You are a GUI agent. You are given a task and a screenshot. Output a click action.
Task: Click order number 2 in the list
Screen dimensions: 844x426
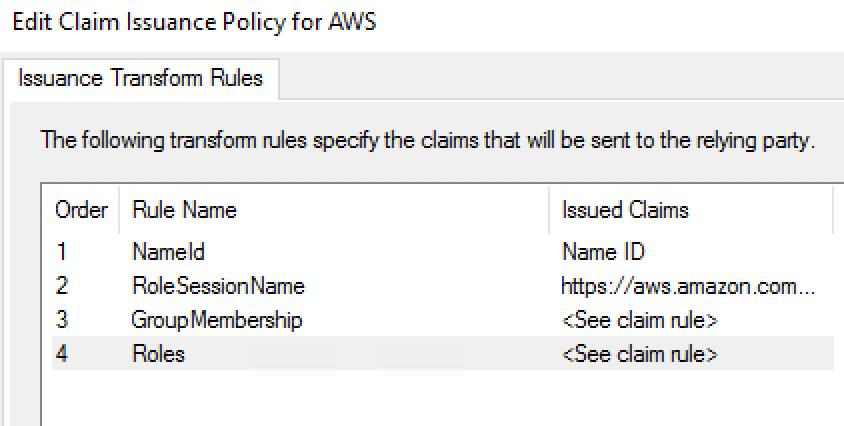(x=62, y=286)
